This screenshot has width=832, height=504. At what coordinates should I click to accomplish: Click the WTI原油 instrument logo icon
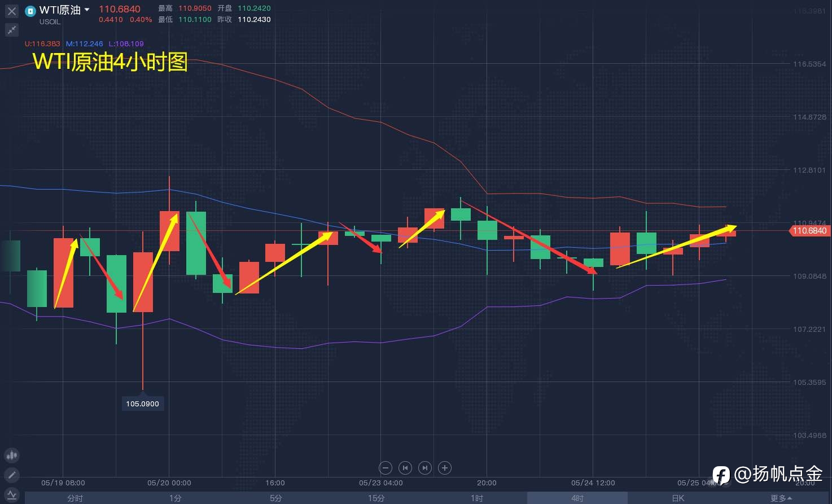pyautogui.click(x=30, y=11)
